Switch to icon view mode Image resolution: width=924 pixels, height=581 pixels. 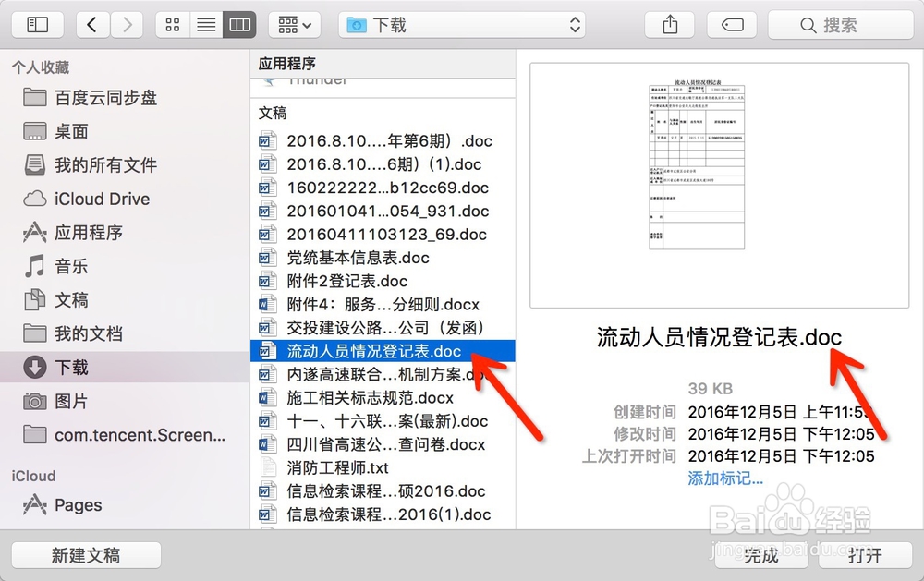pyautogui.click(x=172, y=25)
